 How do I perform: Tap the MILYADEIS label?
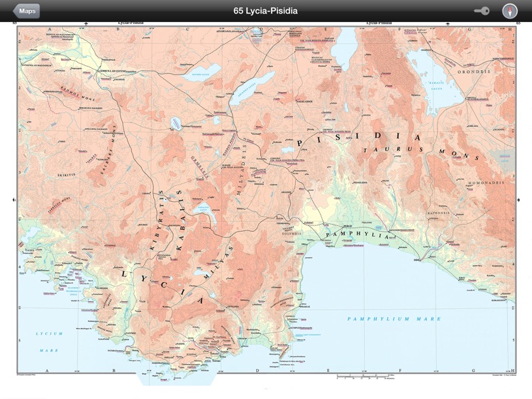(x=241, y=169)
